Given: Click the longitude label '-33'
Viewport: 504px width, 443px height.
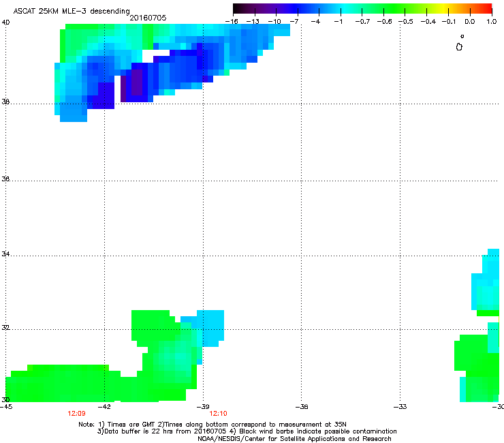Looking at the screenshot, I should (400, 407).
